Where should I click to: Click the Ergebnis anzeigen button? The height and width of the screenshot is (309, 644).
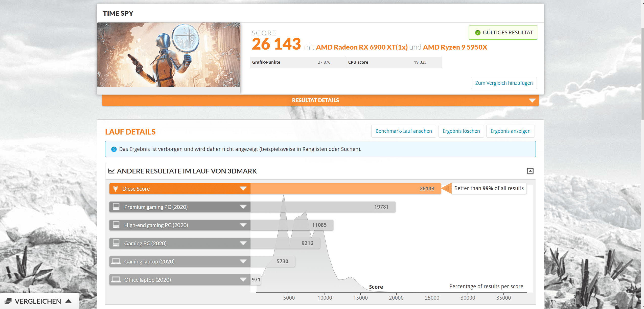[511, 131]
